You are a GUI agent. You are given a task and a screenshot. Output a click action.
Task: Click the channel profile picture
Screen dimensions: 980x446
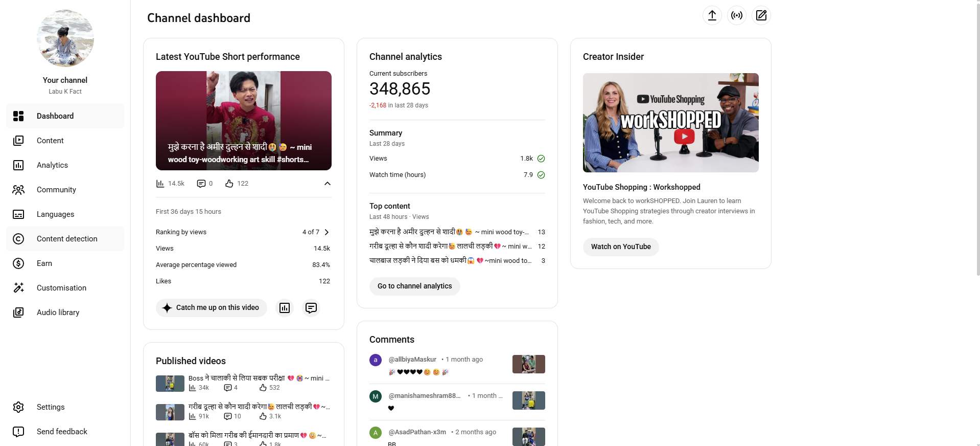coord(65,38)
